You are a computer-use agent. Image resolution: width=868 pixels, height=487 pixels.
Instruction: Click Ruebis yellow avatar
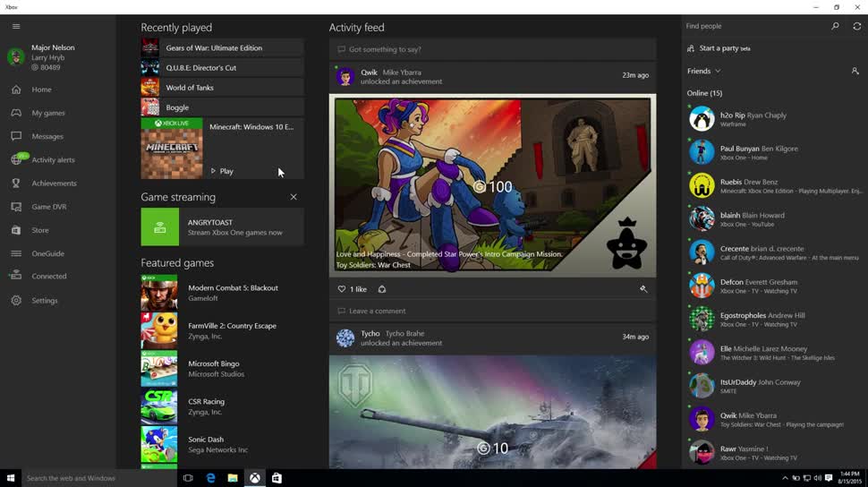pos(702,185)
